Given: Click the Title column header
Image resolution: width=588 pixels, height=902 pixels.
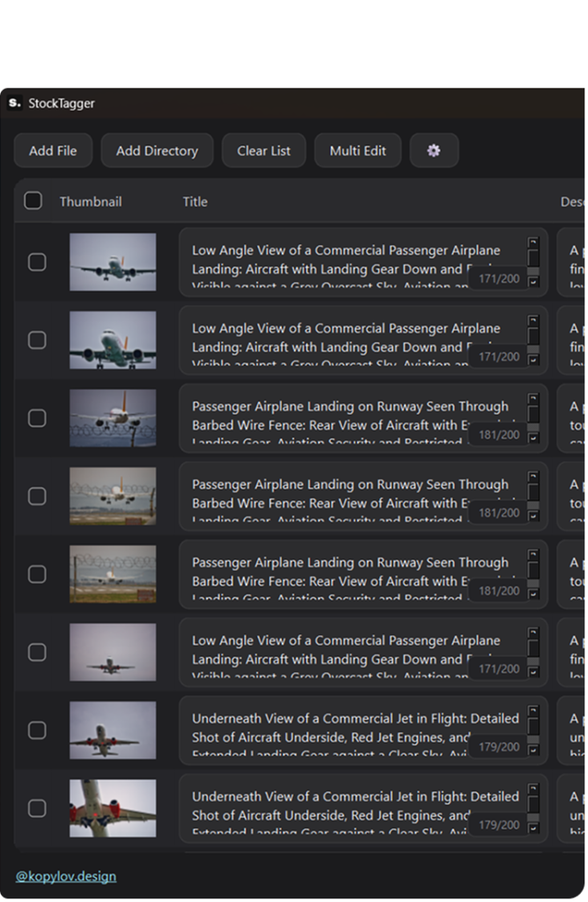Looking at the screenshot, I should tap(195, 202).
